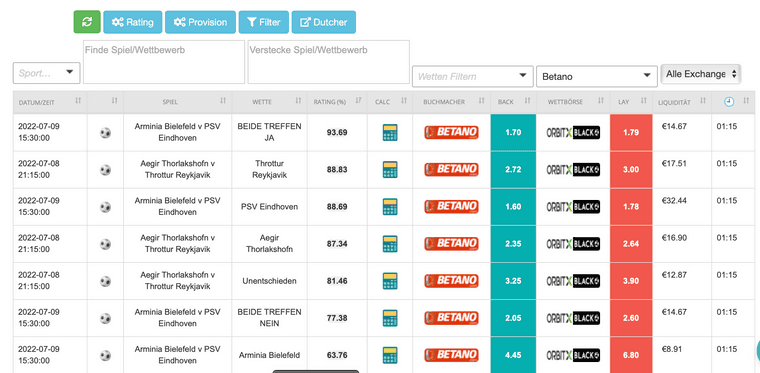Open the Filter button
The height and width of the screenshot is (373, 760).
pyautogui.click(x=264, y=22)
